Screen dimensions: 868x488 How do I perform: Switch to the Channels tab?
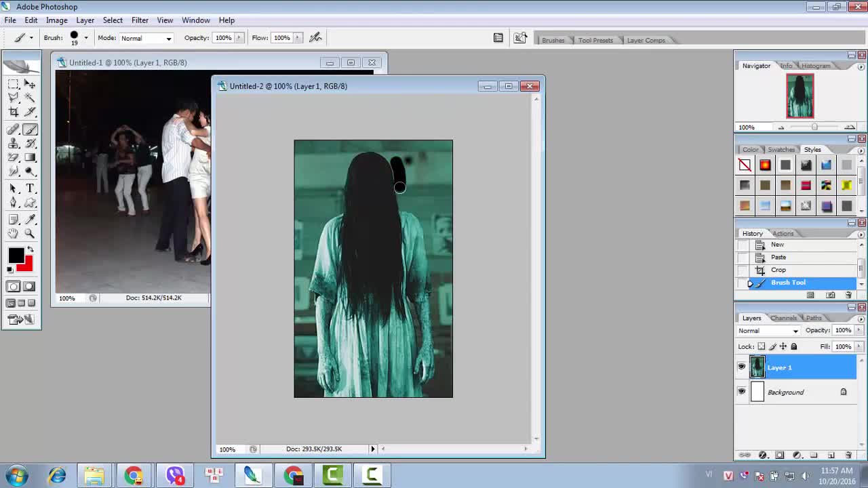[783, 318]
